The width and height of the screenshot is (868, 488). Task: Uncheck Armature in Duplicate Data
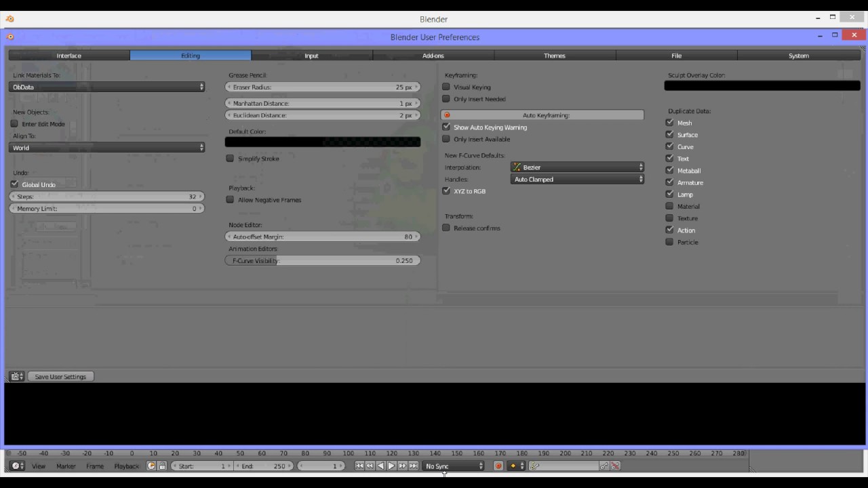point(670,182)
